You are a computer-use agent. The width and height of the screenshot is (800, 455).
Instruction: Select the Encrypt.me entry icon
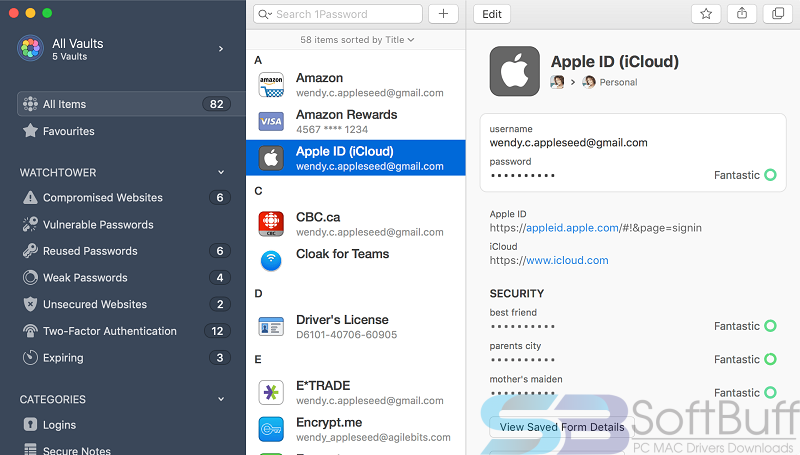[x=271, y=429]
